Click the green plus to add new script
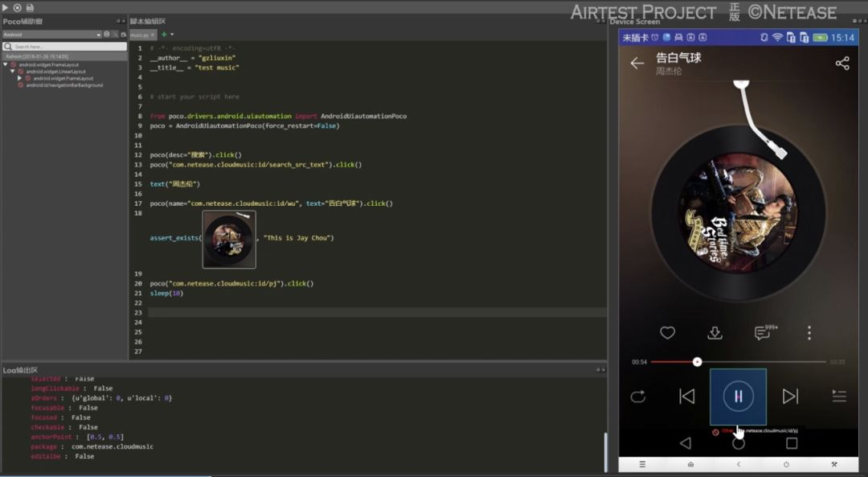This screenshot has height=477, width=868. [164, 35]
